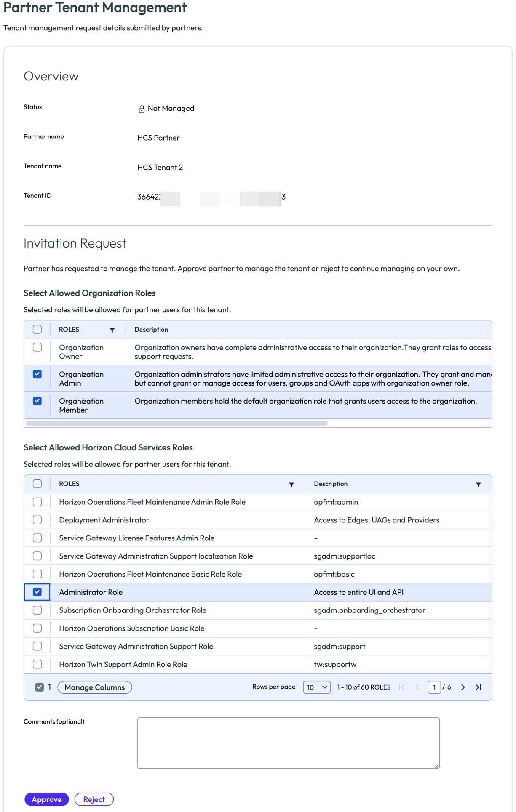Click the Organization Owner role name

click(81, 352)
